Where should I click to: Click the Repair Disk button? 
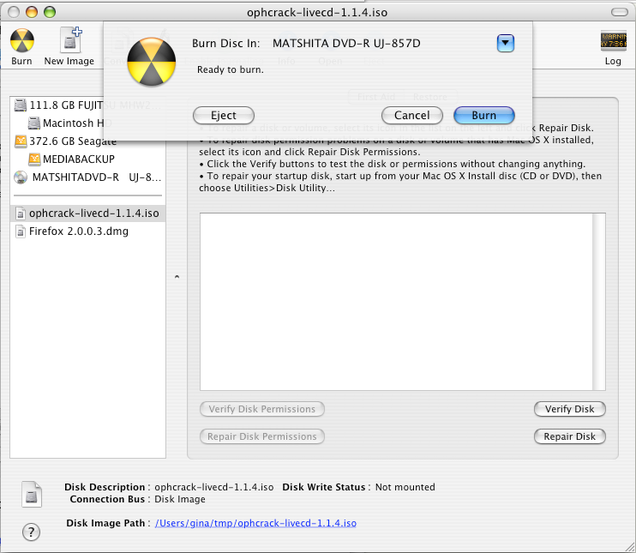(x=569, y=437)
